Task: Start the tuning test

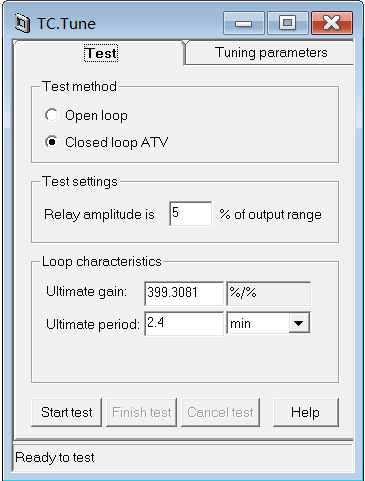Action: [67, 412]
